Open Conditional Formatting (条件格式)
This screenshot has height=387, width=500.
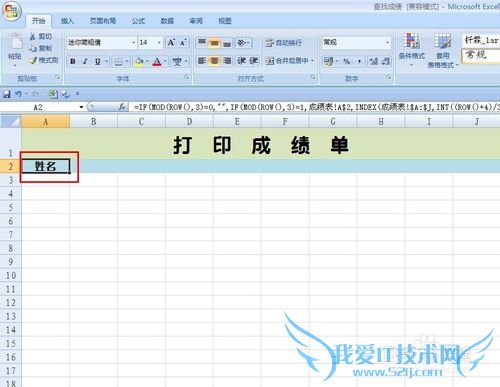(412, 49)
